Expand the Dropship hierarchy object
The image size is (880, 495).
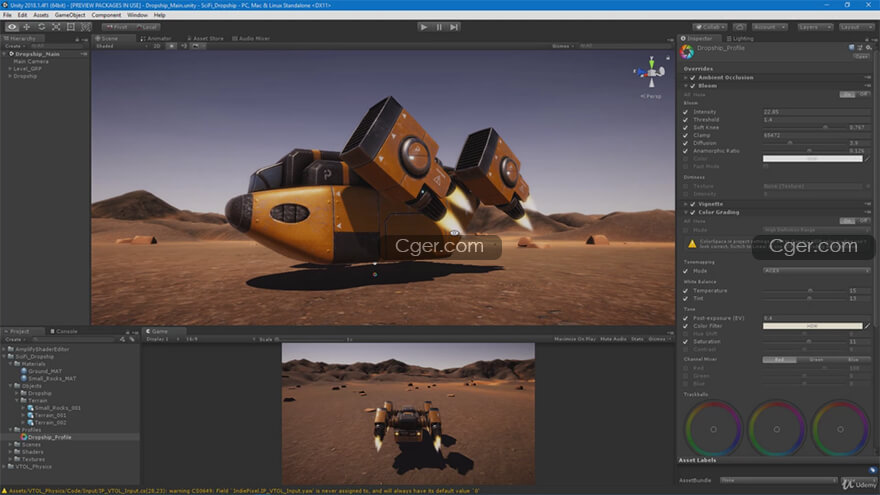[10, 76]
